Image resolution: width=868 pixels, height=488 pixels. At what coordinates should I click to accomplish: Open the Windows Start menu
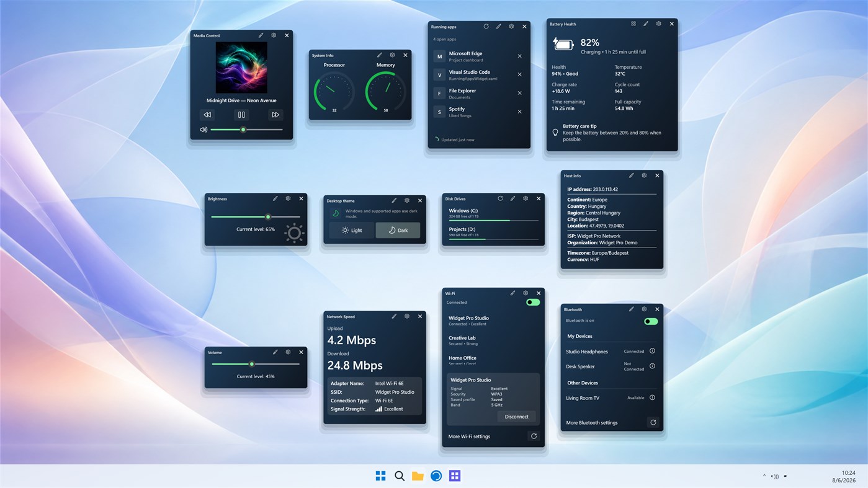[381, 476]
